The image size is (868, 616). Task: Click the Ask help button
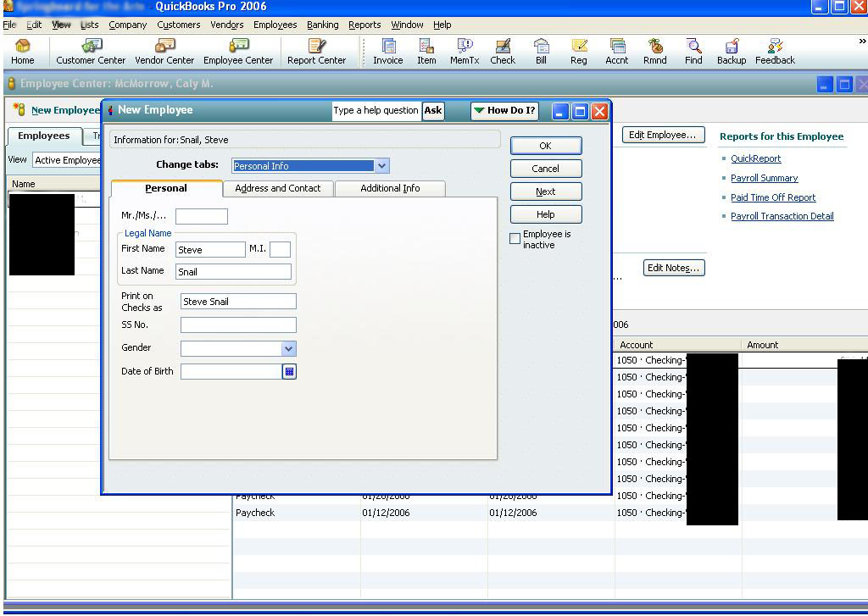pos(433,110)
